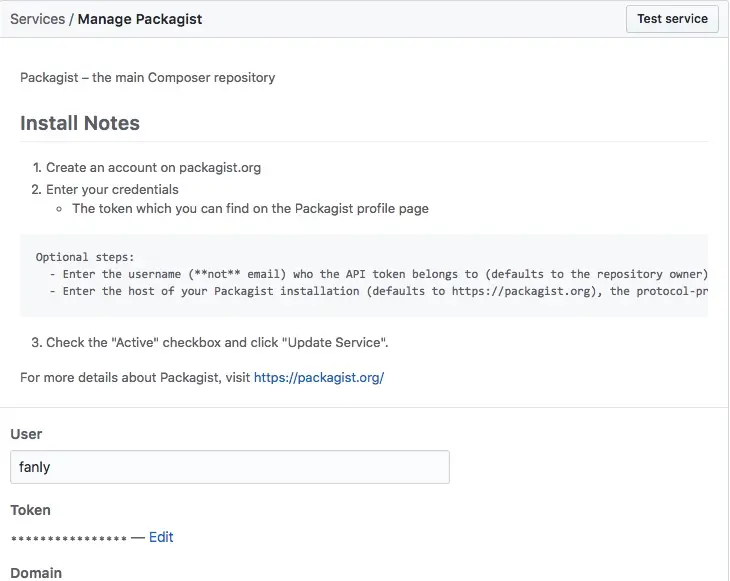Focus the User input field containing fanly
Screen dimensions: 730x581
coord(230,467)
